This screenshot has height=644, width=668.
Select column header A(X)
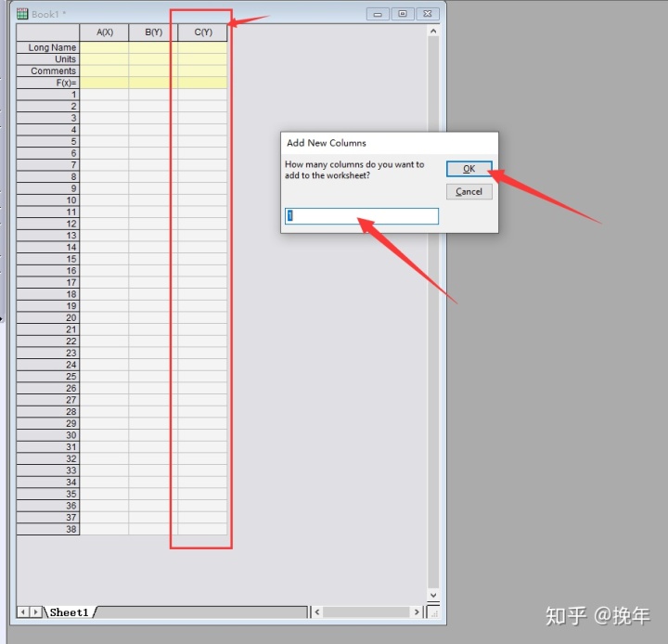point(104,32)
